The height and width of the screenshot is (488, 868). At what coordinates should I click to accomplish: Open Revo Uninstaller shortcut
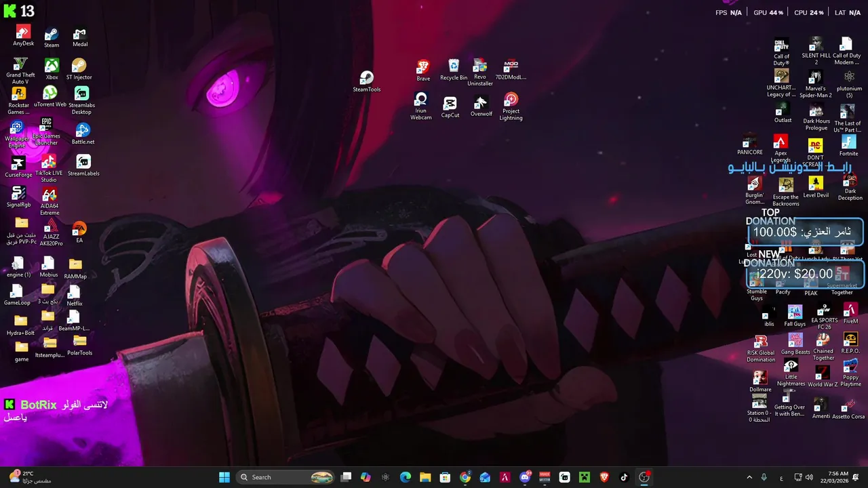pos(480,73)
